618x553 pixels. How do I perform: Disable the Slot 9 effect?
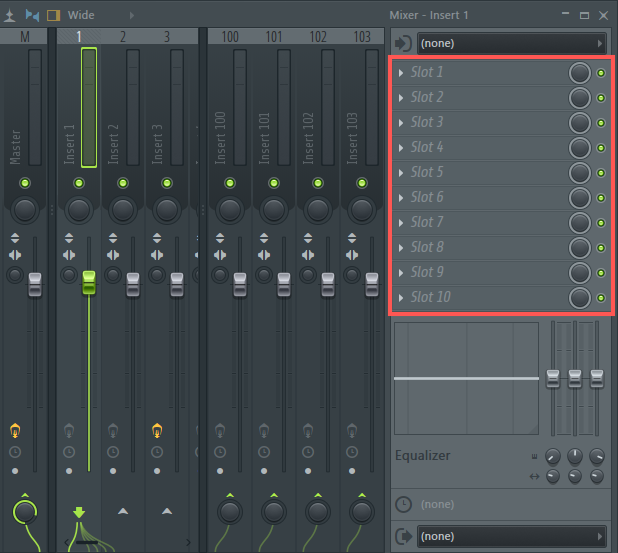click(x=601, y=273)
